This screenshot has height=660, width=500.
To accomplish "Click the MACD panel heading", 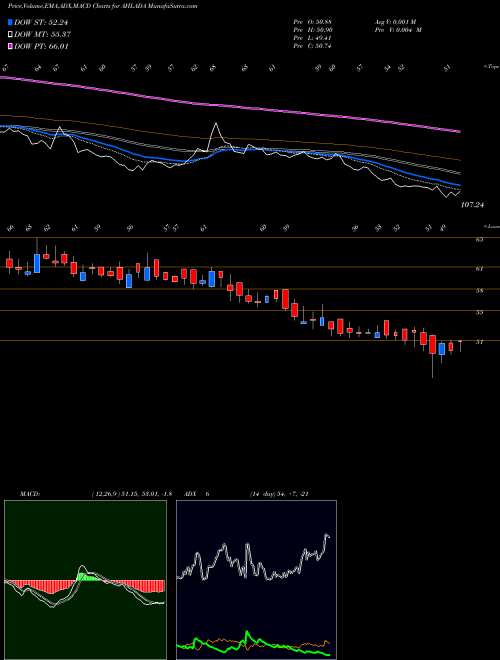I will tap(29, 494).
